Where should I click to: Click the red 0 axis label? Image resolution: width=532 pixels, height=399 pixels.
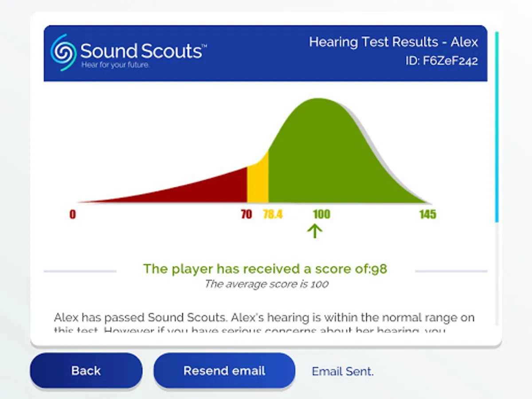point(73,215)
